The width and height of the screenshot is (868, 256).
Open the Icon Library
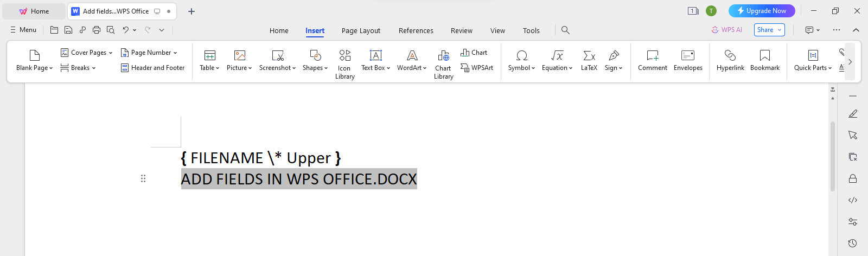click(x=344, y=64)
